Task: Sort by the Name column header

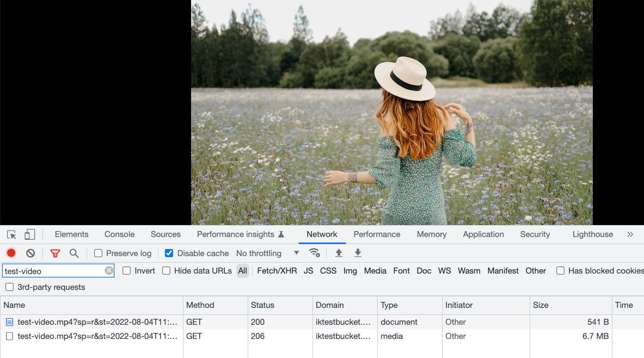Action: (91, 305)
